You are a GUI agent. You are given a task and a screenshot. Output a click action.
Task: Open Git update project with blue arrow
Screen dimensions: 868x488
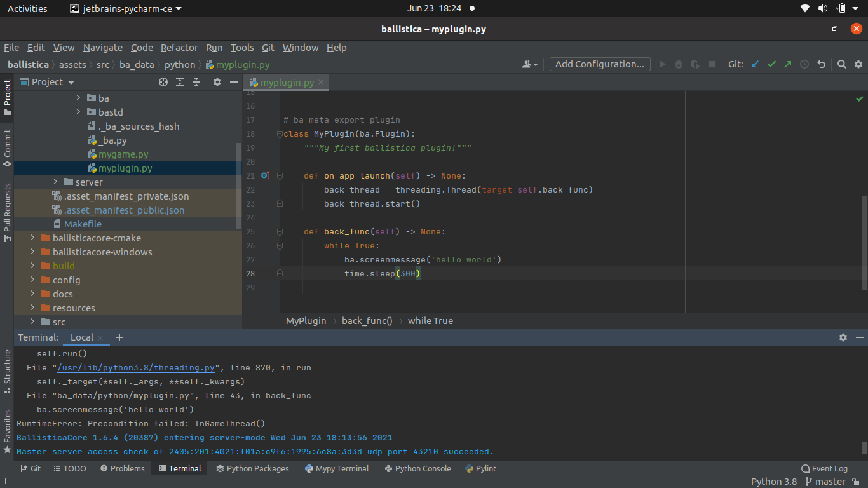click(x=754, y=64)
